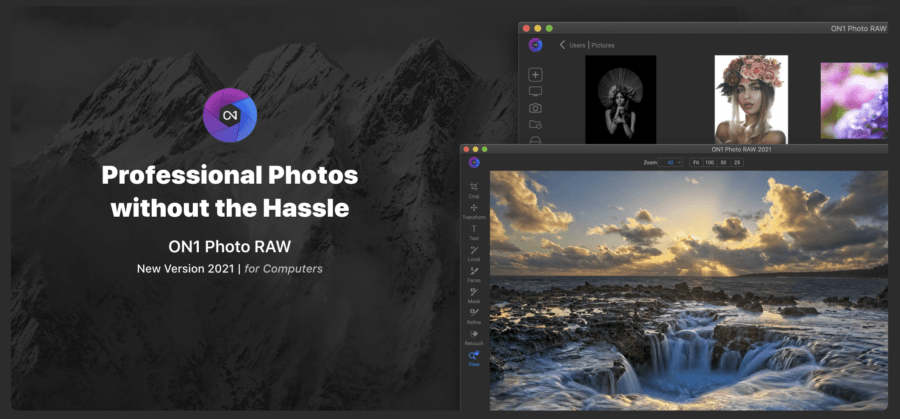Select the flower crown portrait thumbnail
This screenshot has height=419, width=900.
coord(751,99)
